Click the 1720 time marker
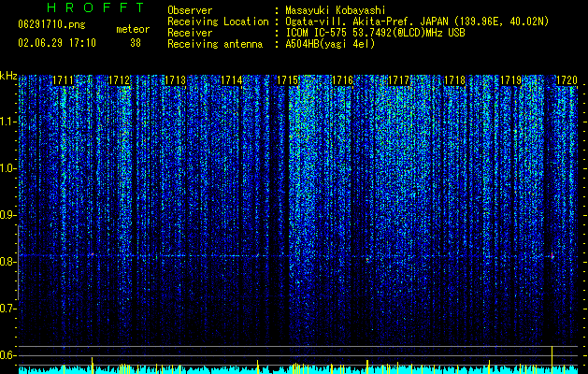This screenshot has width=588, height=374. (x=566, y=80)
